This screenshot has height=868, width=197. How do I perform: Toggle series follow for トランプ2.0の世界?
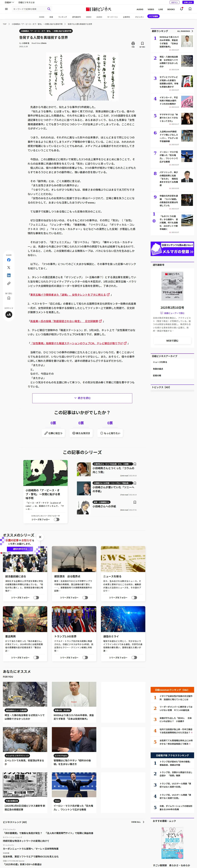[85, 657]
